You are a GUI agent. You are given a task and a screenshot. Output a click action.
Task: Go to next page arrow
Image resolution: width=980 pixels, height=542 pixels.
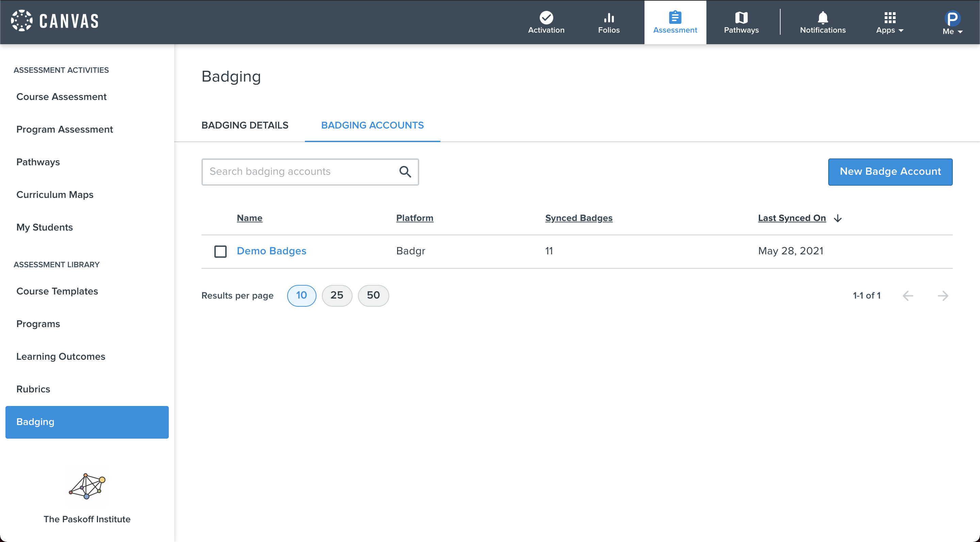point(943,296)
